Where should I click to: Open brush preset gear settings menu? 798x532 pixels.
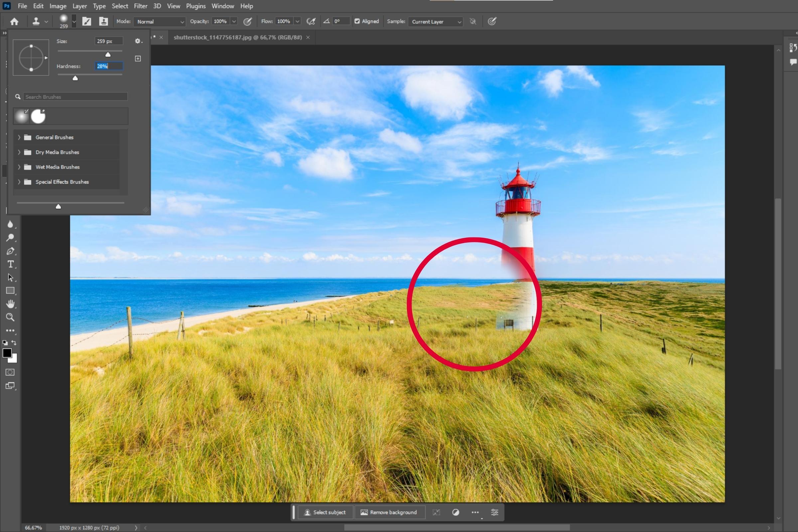[x=138, y=41]
